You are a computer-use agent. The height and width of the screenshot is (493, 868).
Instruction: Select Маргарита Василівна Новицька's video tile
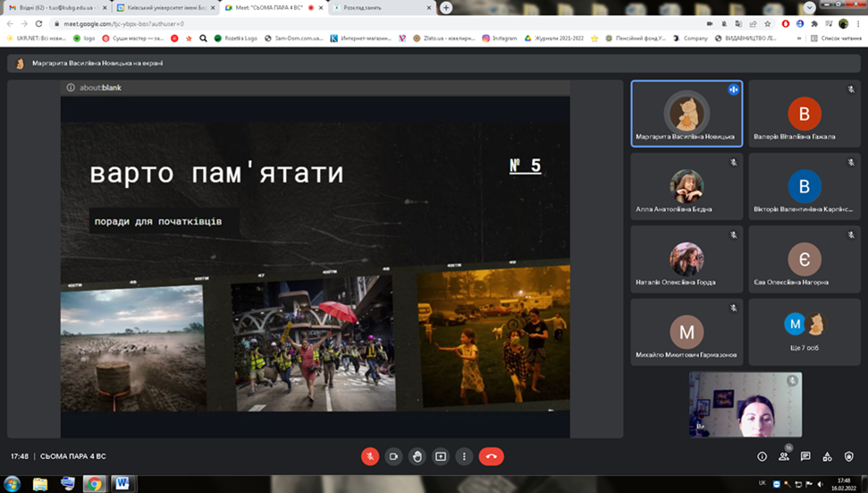[x=687, y=114]
